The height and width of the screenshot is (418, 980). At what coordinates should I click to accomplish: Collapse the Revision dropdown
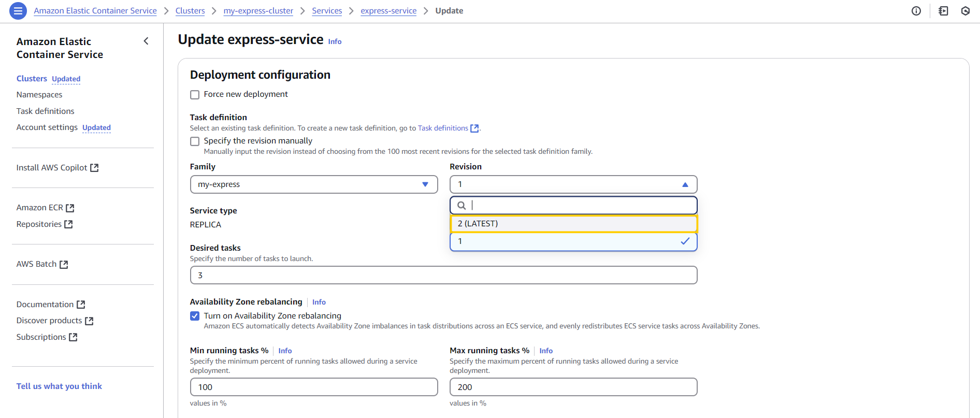click(x=573, y=184)
